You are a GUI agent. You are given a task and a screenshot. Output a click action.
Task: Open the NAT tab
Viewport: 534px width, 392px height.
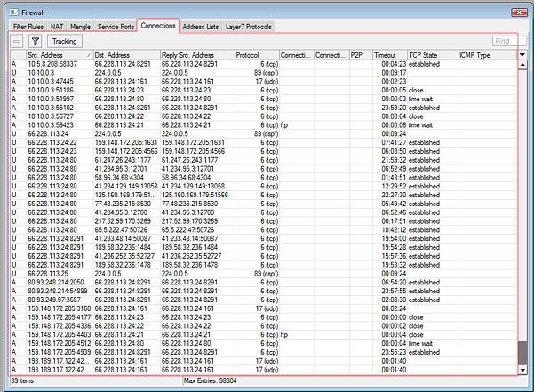(x=57, y=27)
